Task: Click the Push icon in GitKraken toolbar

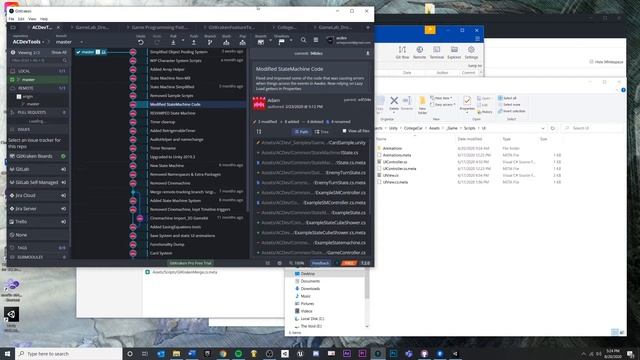Action: pyautogui.click(x=194, y=42)
